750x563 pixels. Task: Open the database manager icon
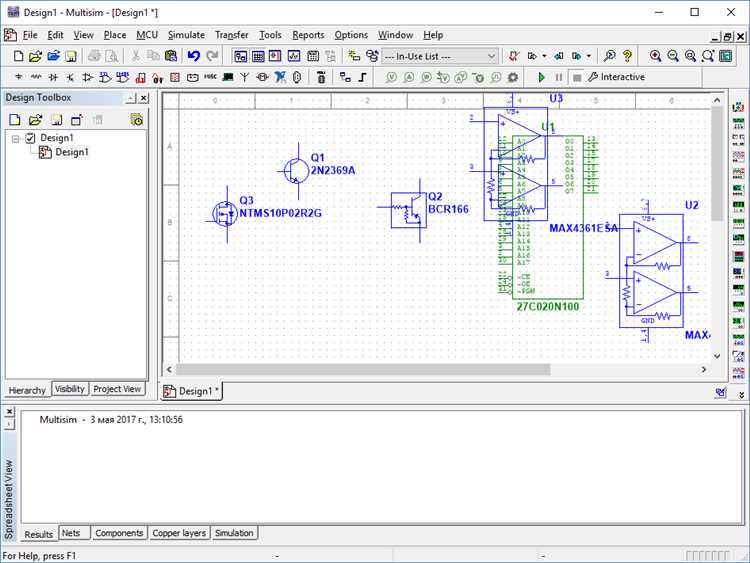(x=372, y=56)
